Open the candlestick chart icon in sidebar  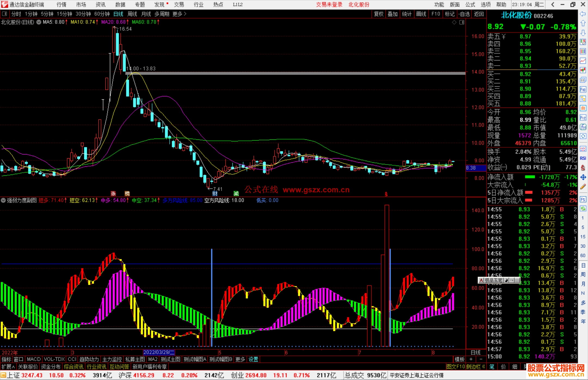[583, 70]
